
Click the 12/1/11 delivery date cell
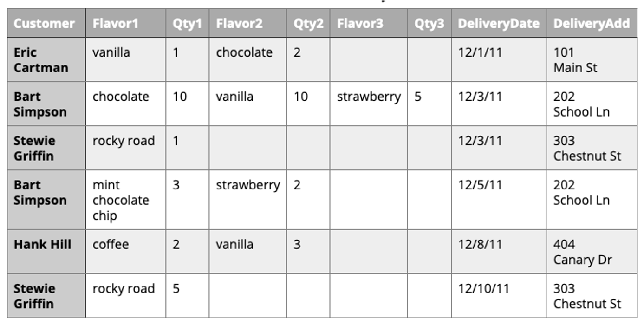click(x=480, y=52)
